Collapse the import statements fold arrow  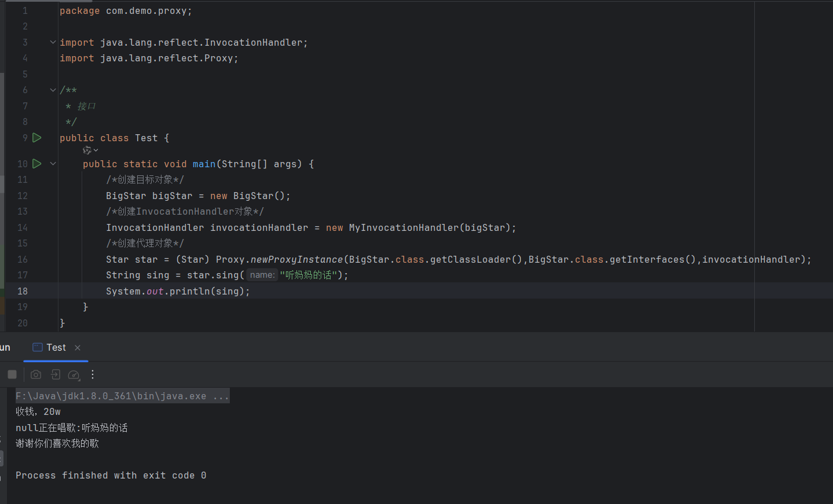pos(53,42)
